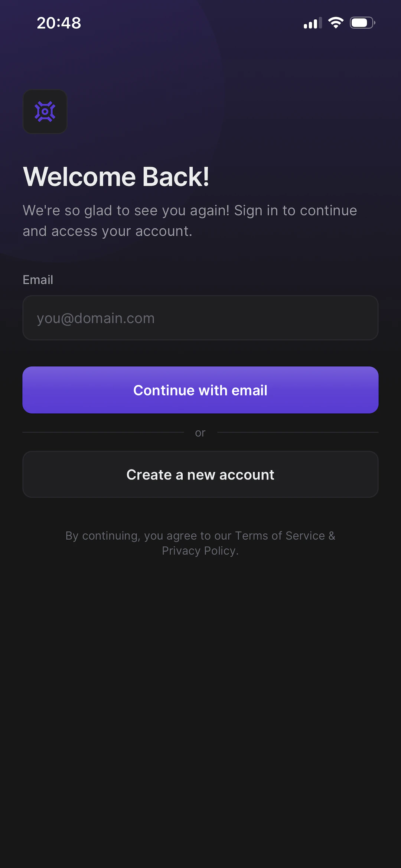Tap the purple app logo icon
Viewport: 401px width, 868px height.
45,111
